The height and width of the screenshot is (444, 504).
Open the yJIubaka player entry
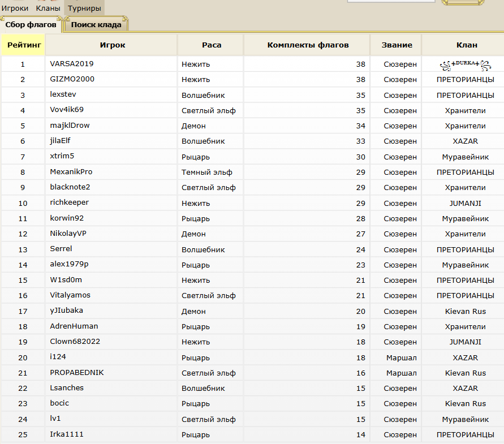point(66,311)
